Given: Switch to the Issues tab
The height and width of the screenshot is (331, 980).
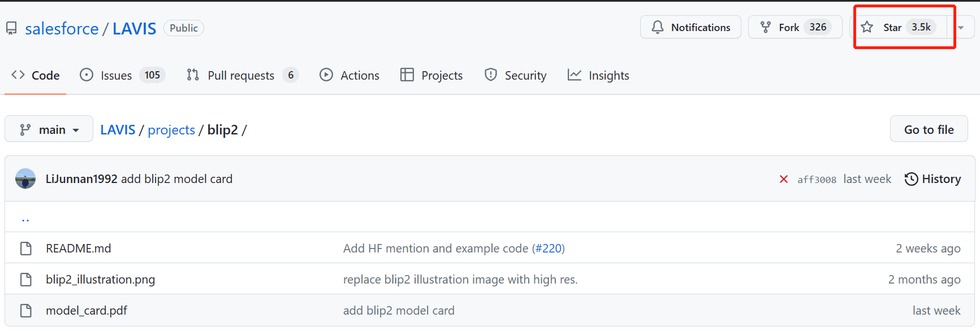Looking at the screenshot, I should point(123,75).
